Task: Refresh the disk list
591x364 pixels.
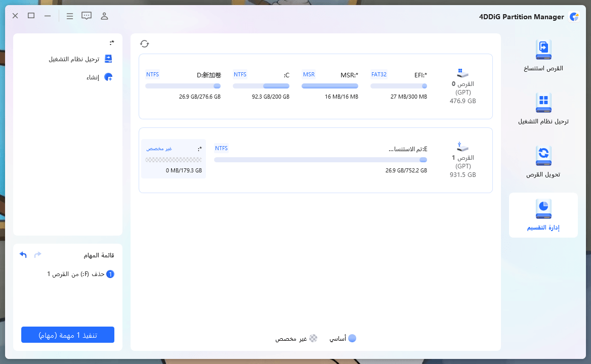Action: coord(145,43)
